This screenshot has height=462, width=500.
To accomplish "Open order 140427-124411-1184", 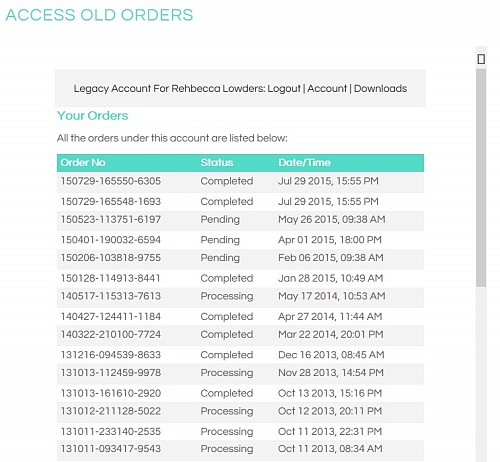I will (x=111, y=316).
